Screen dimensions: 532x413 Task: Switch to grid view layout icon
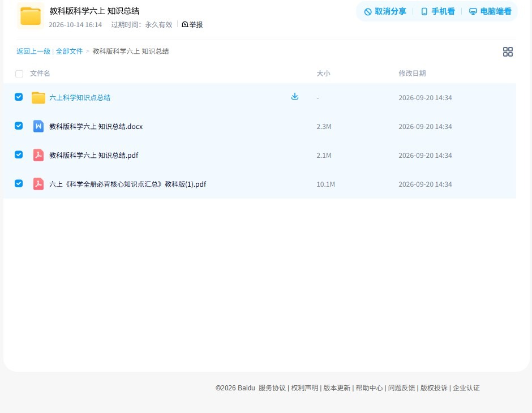click(508, 52)
